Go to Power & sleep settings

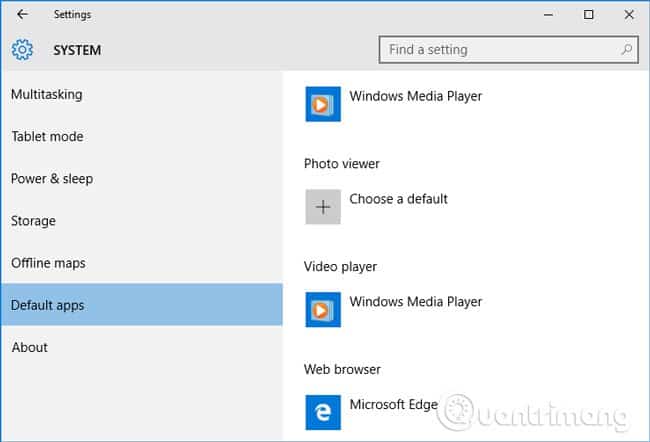pos(52,178)
